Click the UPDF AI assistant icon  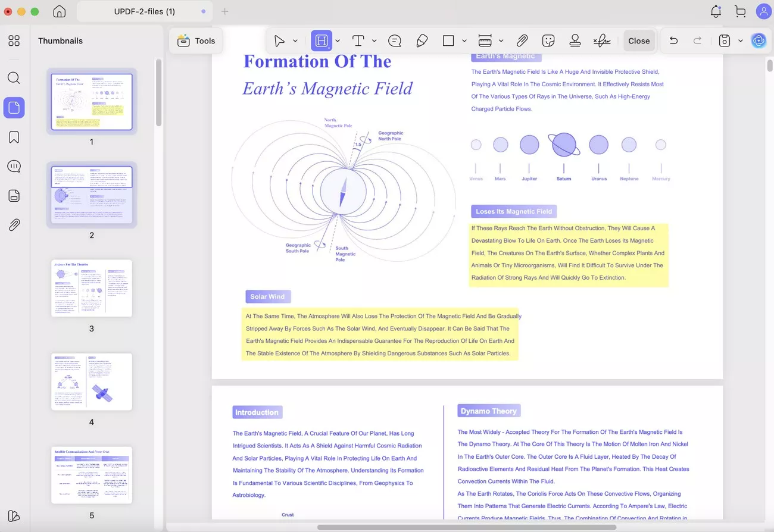point(758,40)
